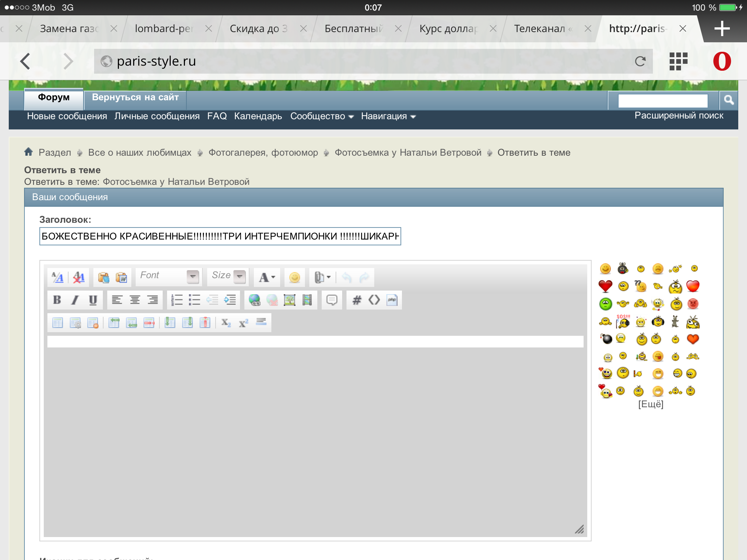The width and height of the screenshot is (747, 560).
Task: Open Фотогалерея, фотоюмор breadcrumb
Action: 263,153
